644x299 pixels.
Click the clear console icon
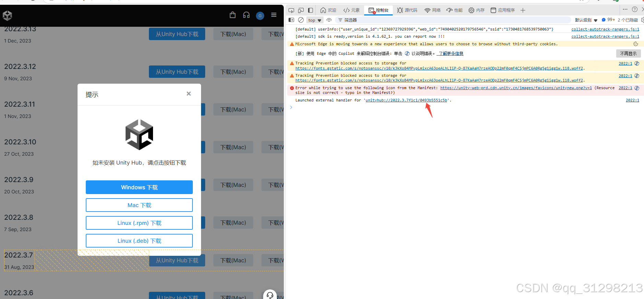pyautogui.click(x=301, y=20)
